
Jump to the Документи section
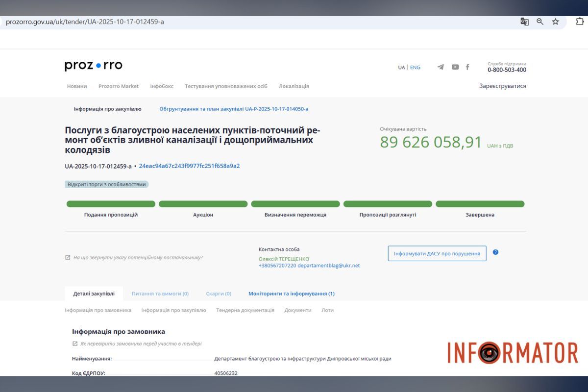(x=297, y=311)
